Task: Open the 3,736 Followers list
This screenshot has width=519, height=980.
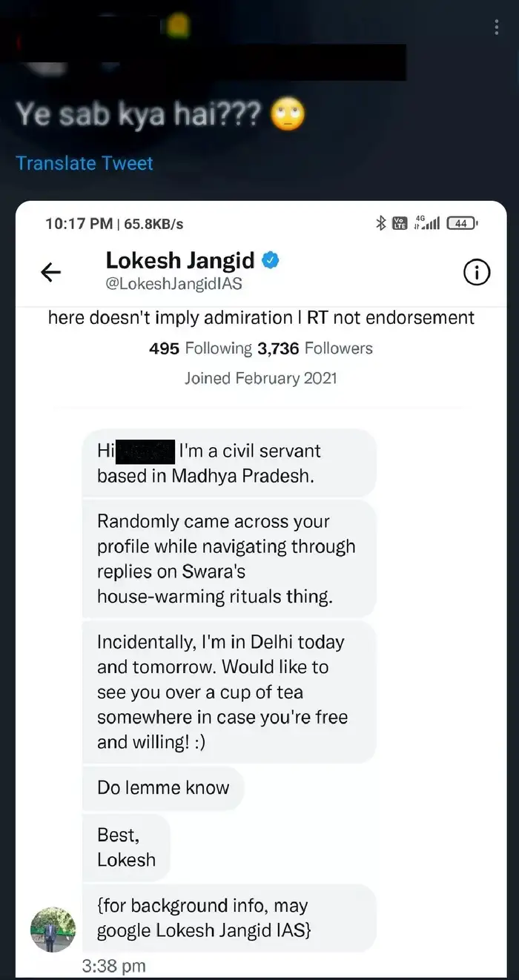Action: (315, 348)
